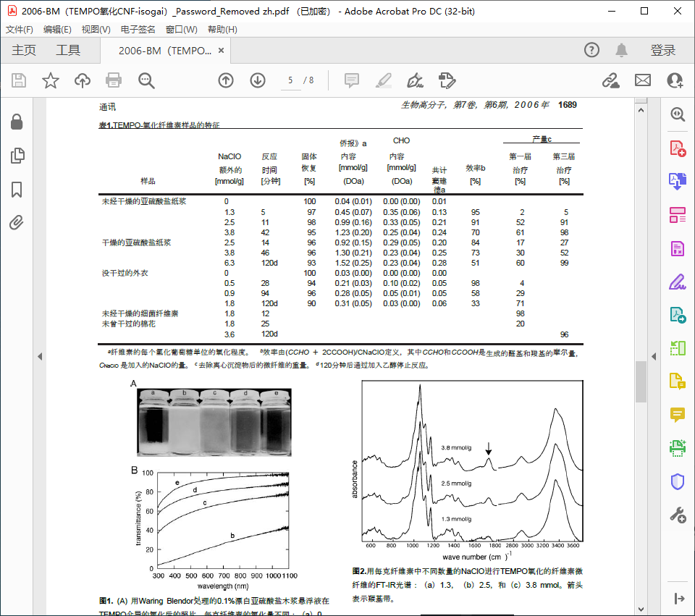Click the scroll down arrow of document
Viewport: 695px width, 616px height.
(x=641, y=609)
